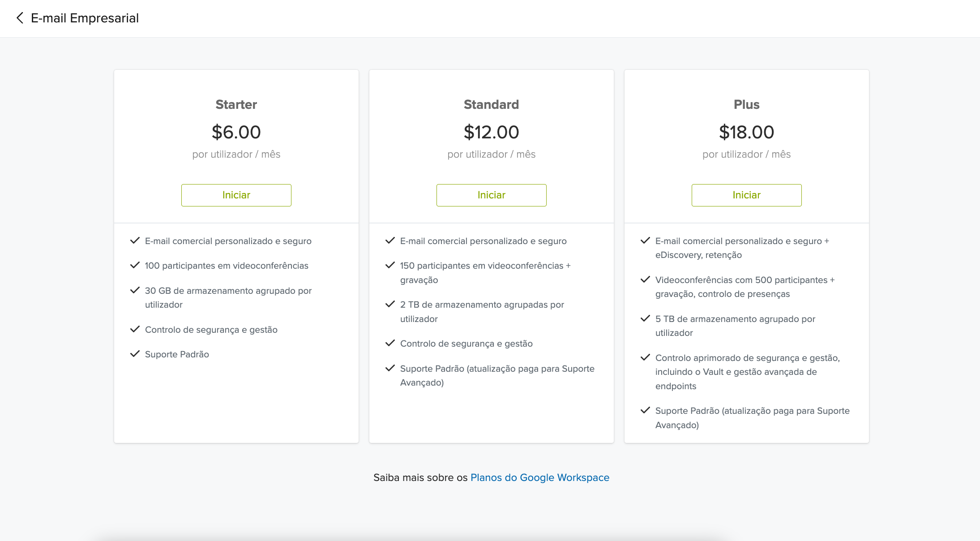
Task: Select the Standard plan heading
Action: (x=491, y=104)
